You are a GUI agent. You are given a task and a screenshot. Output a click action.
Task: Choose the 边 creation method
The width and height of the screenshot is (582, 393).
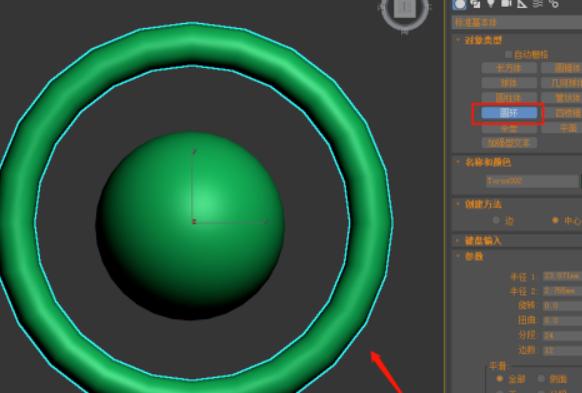496,220
